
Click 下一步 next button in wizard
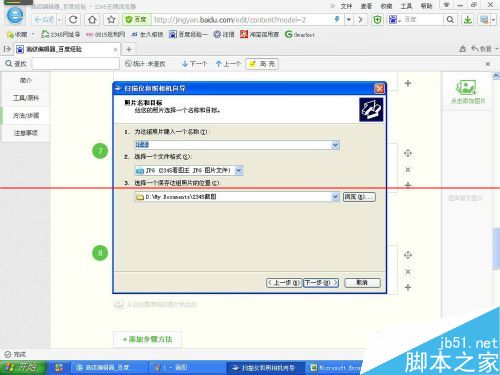(x=321, y=283)
